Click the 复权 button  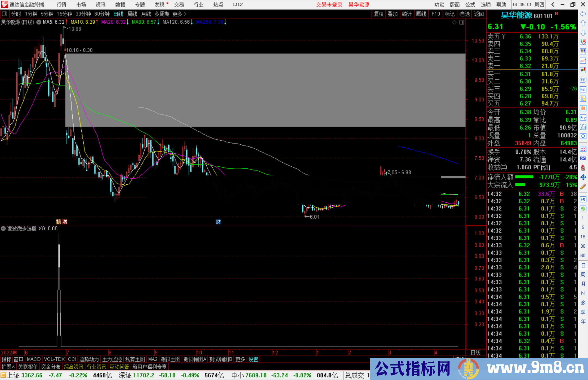click(x=379, y=14)
